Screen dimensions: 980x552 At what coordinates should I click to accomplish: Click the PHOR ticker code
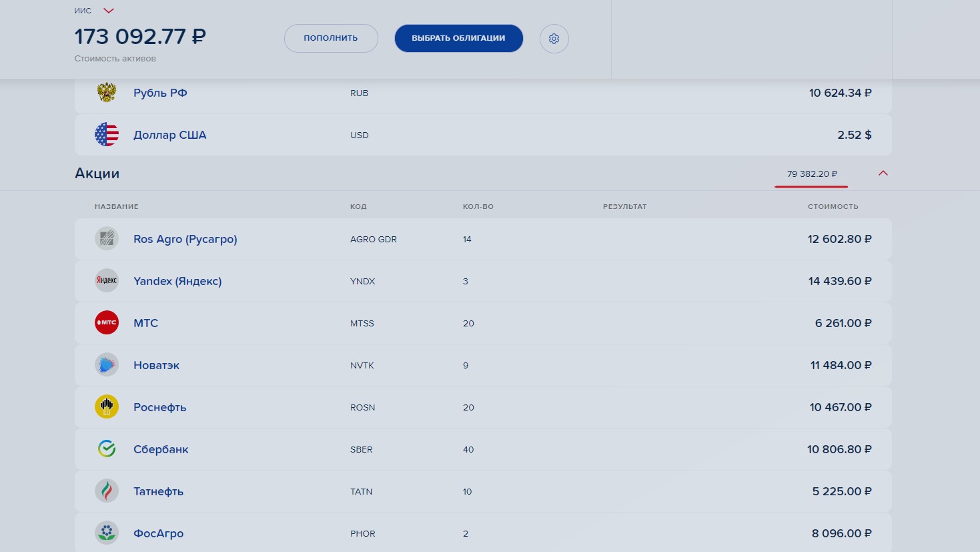363,533
